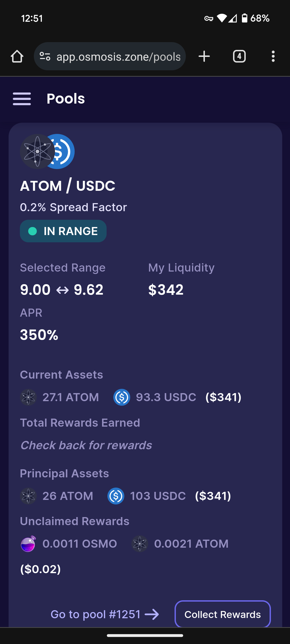Viewport: 290px width, 644px height.
Task: Open a new browser tab
Action: coord(204,56)
